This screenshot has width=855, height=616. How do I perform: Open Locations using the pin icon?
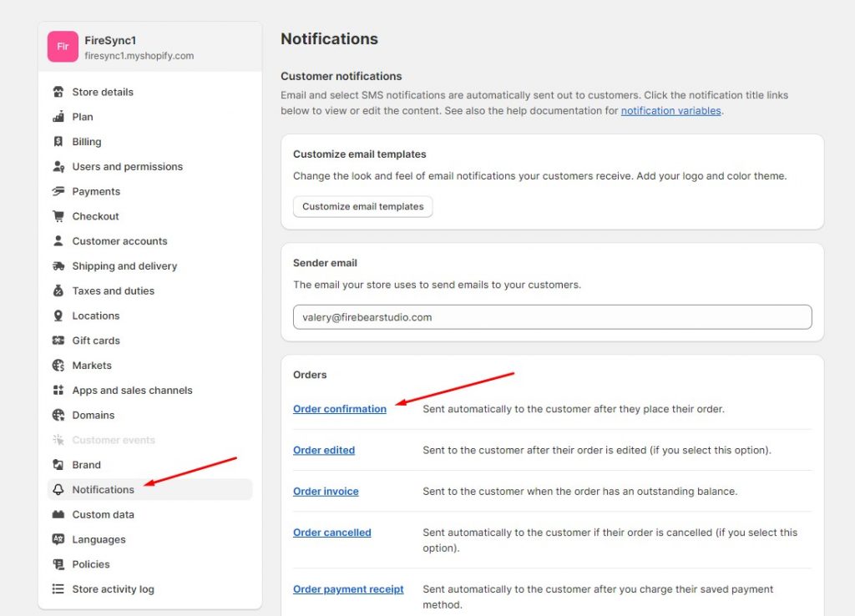pyautogui.click(x=58, y=316)
